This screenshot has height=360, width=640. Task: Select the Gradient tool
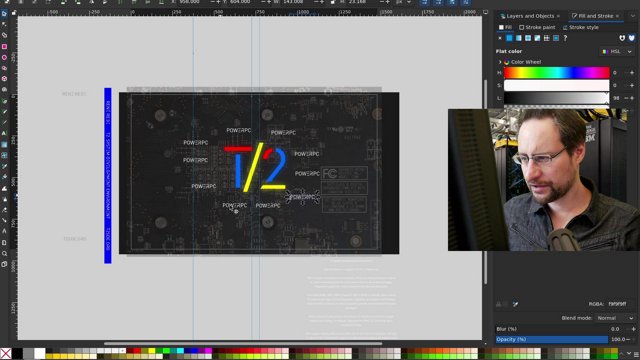click(4, 144)
